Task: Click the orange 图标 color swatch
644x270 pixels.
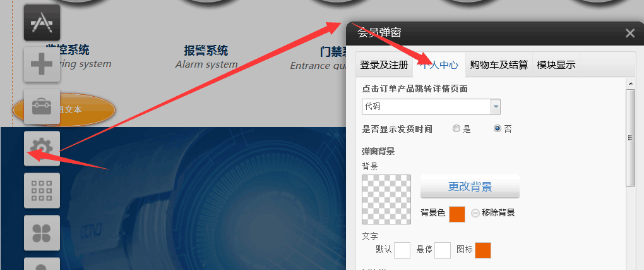Action: 483,250
